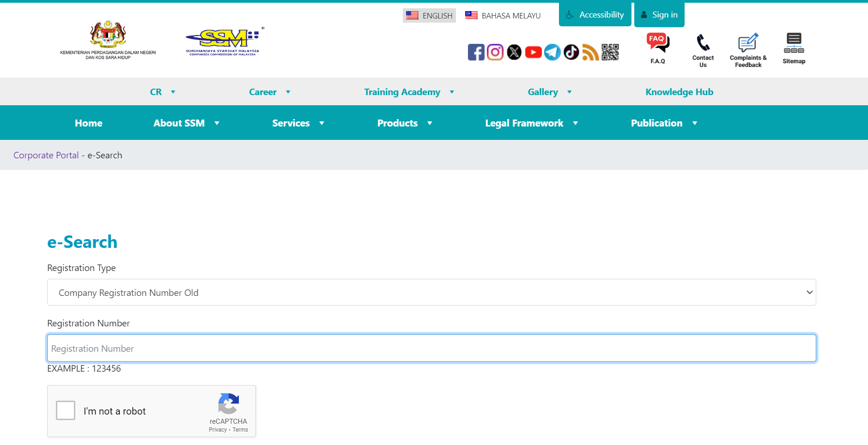Expand the Gallery dropdown menu
This screenshot has height=445, width=868.
coord(550,92)
